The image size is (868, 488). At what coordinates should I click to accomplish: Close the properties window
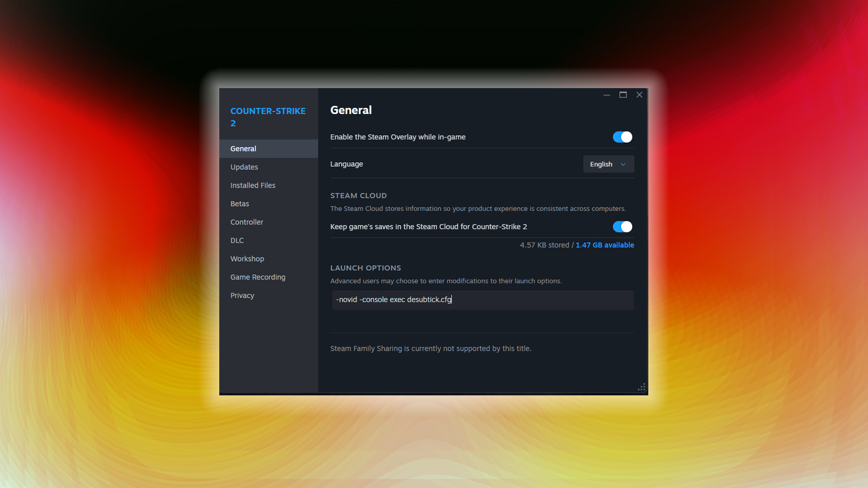pos(639,95)
